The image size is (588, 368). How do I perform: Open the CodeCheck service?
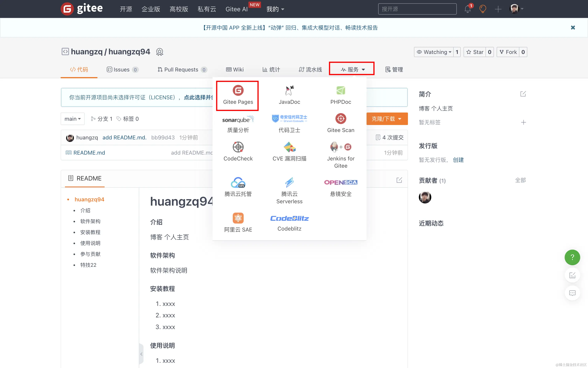click(x=238, y=152)
